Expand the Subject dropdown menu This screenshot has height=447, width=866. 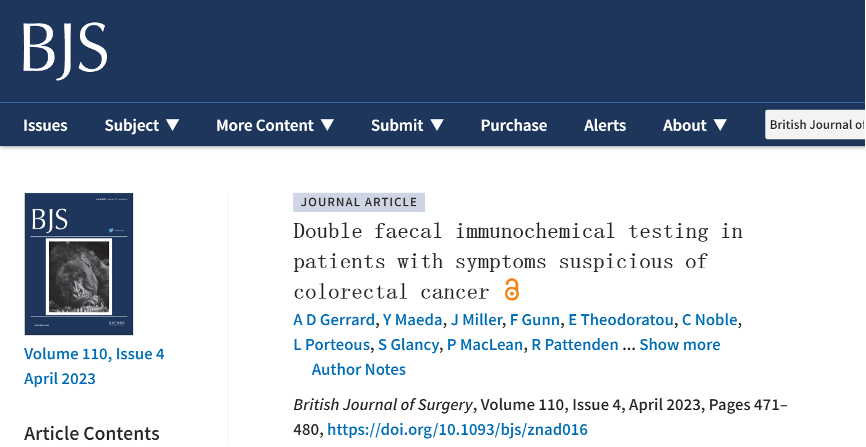click(142, 125)
